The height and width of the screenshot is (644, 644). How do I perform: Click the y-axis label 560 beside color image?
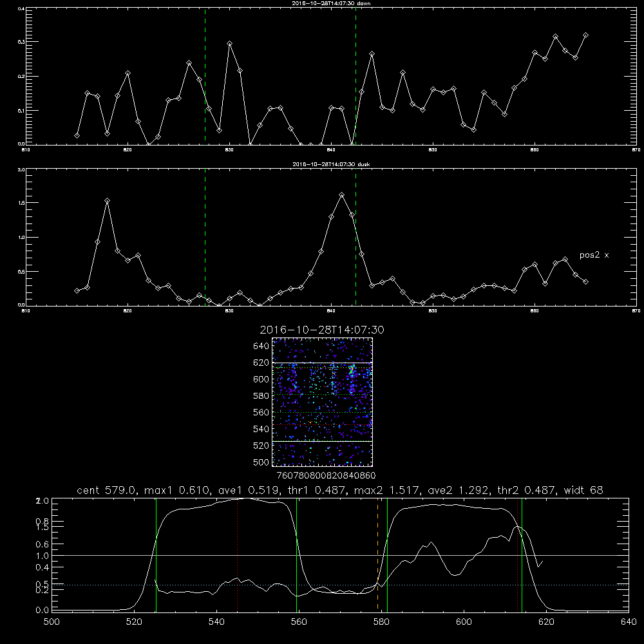tap(261, 412)
